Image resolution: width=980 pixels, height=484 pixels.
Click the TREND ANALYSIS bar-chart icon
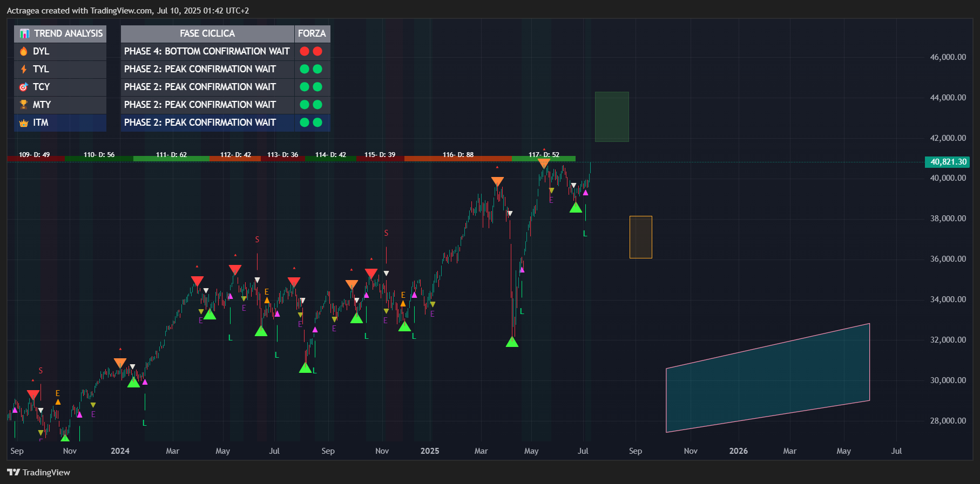pos(24,33)
